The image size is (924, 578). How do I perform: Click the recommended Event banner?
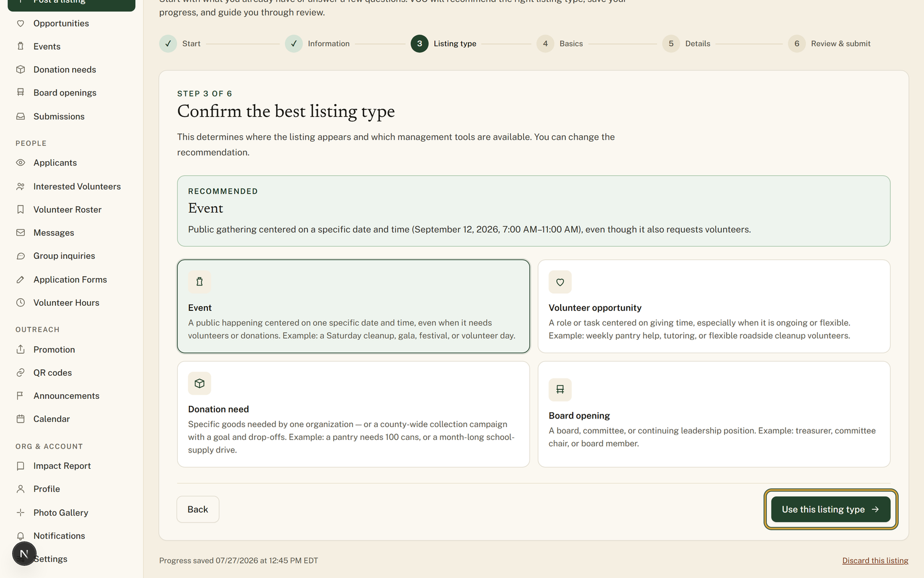534,211
